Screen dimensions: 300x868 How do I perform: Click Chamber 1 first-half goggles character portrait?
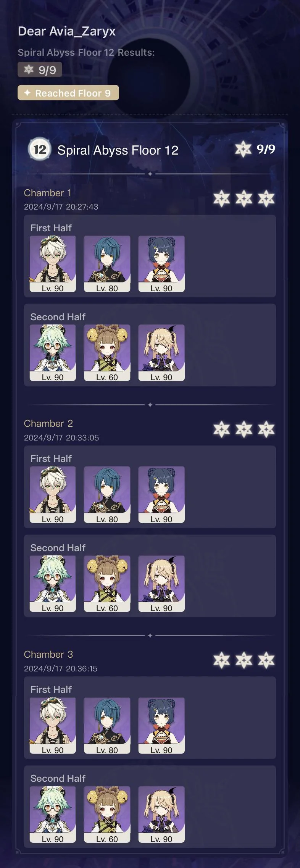53,264
